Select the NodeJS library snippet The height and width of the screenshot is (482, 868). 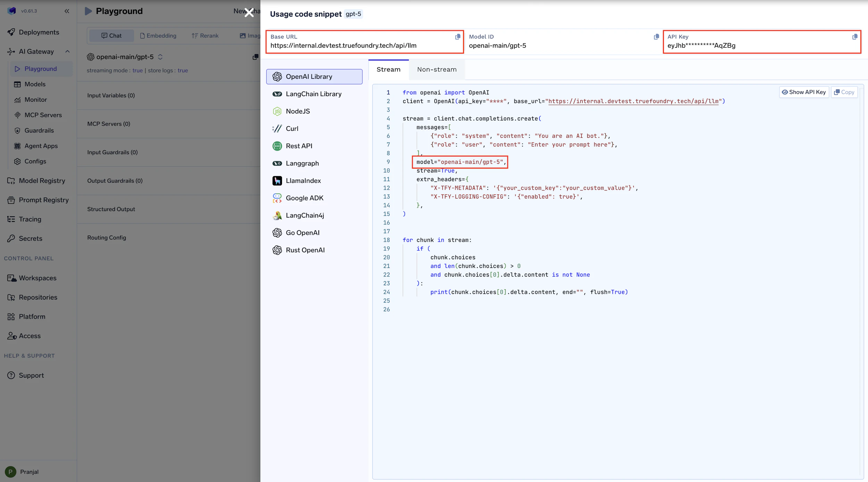pyautogui.click(x=298, y=111)
